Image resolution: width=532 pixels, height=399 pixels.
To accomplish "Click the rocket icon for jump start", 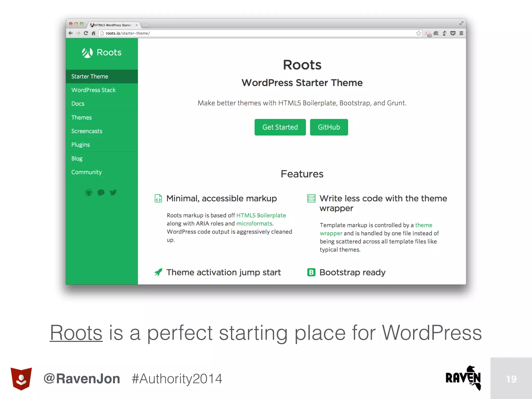I will [x=158, y=272].
